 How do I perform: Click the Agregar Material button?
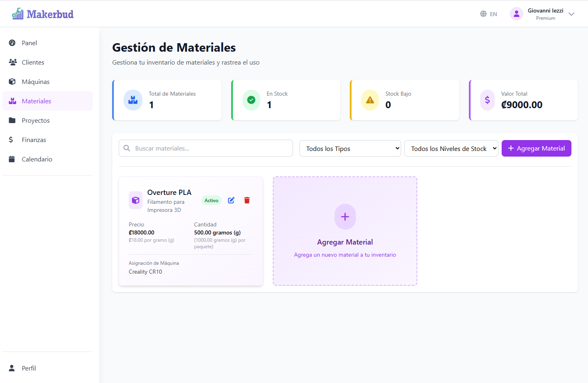tap(536, 148)
